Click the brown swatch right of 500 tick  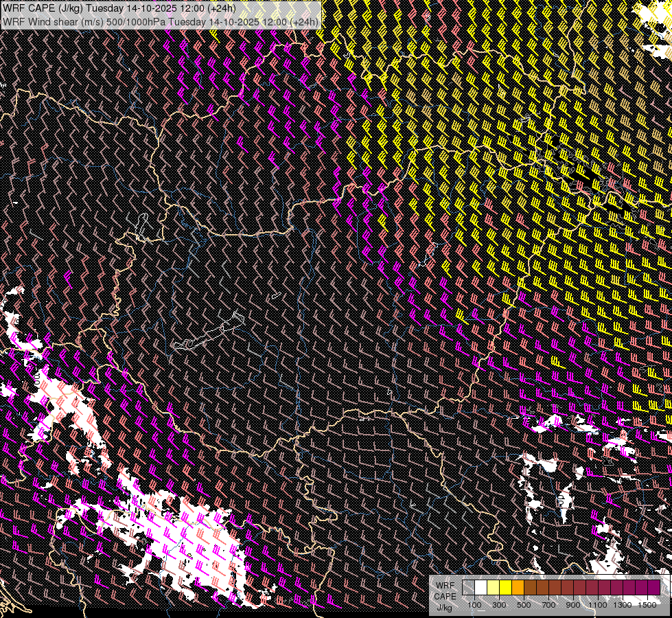click(x=530, y=588)
